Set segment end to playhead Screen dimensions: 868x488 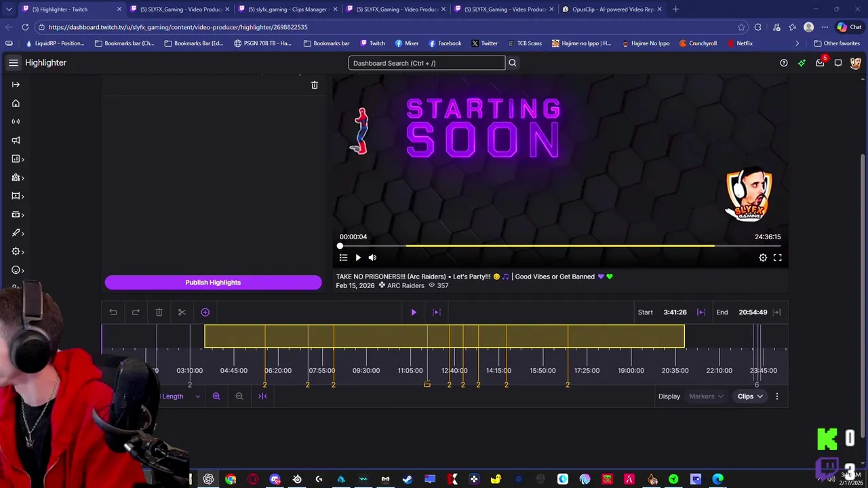pyautogui.click(x=777, y=312)
